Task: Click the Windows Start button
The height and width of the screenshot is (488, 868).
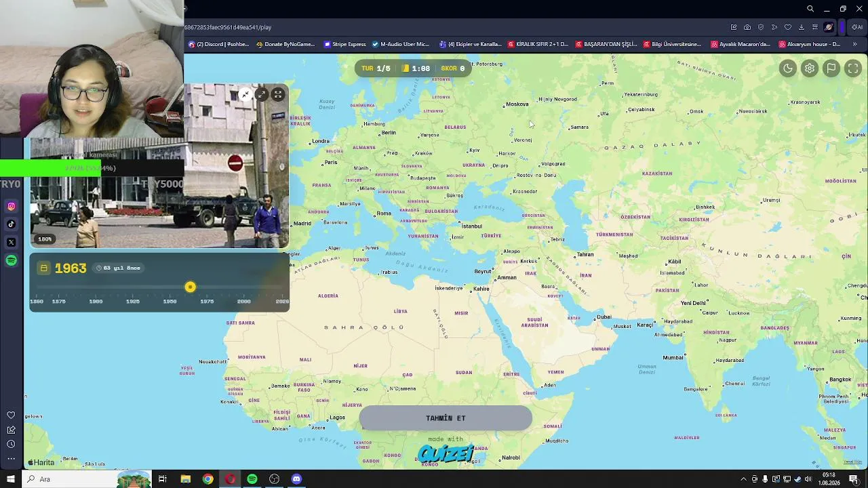Action: pyautogui.click(x=11, y=479)
